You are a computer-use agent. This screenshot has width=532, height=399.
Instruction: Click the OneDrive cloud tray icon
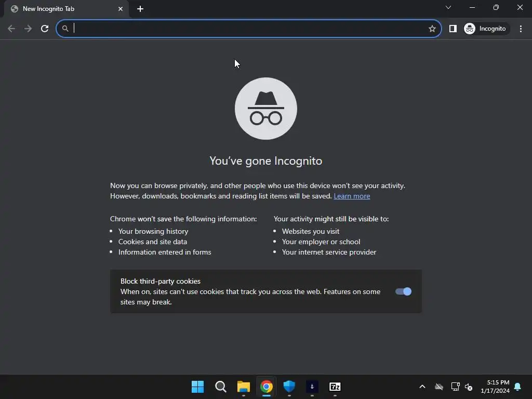pos(438,387)
